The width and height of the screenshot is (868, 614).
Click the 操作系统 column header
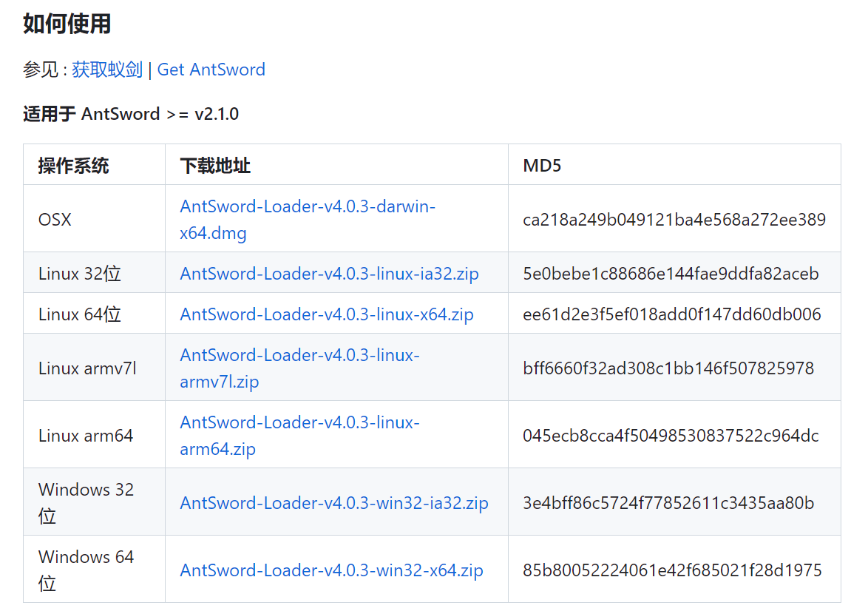coord(73,165)
